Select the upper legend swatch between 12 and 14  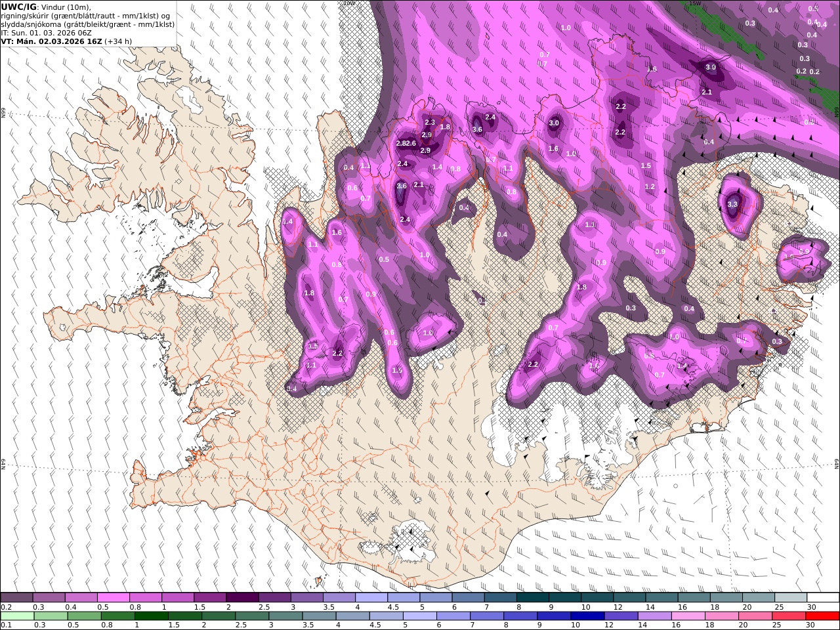[x=629, y=597]
